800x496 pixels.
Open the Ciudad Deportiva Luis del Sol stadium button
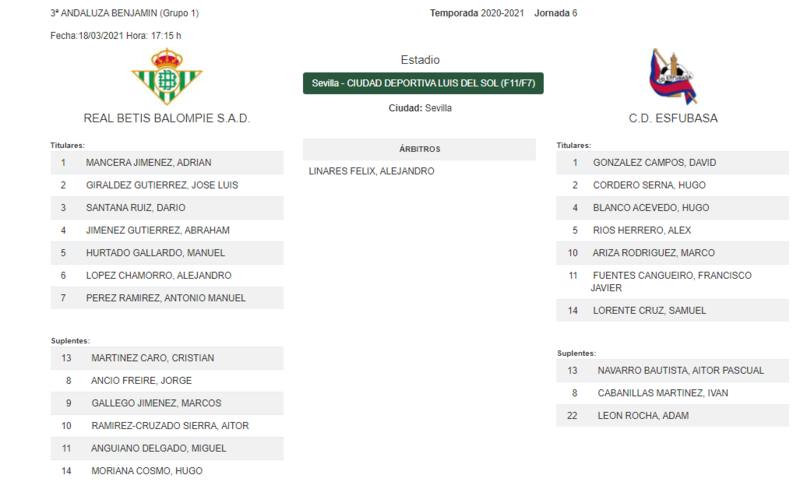tap(423, 83)
